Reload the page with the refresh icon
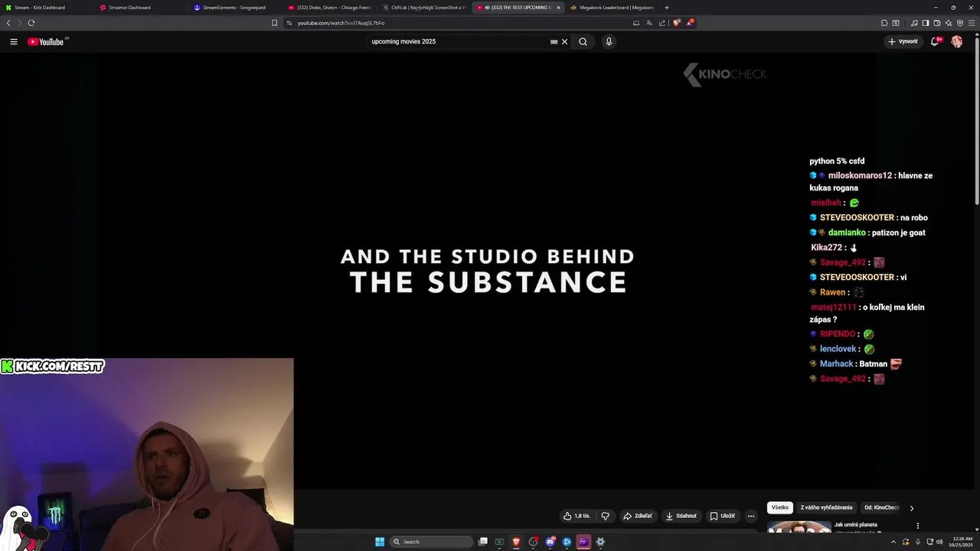 (31, 23)
